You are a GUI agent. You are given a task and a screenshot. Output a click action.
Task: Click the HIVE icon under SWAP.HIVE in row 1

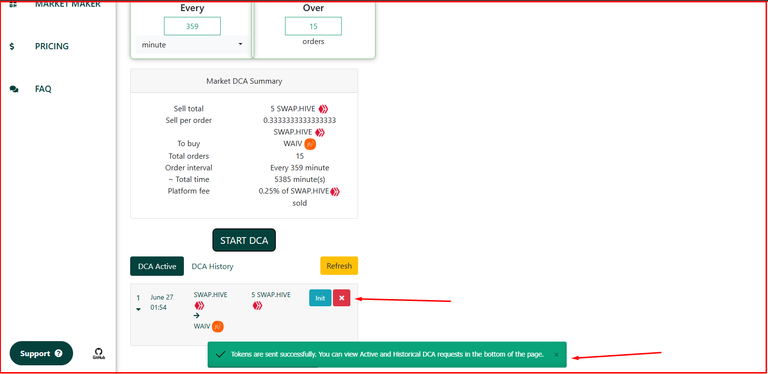pos(199,305)
